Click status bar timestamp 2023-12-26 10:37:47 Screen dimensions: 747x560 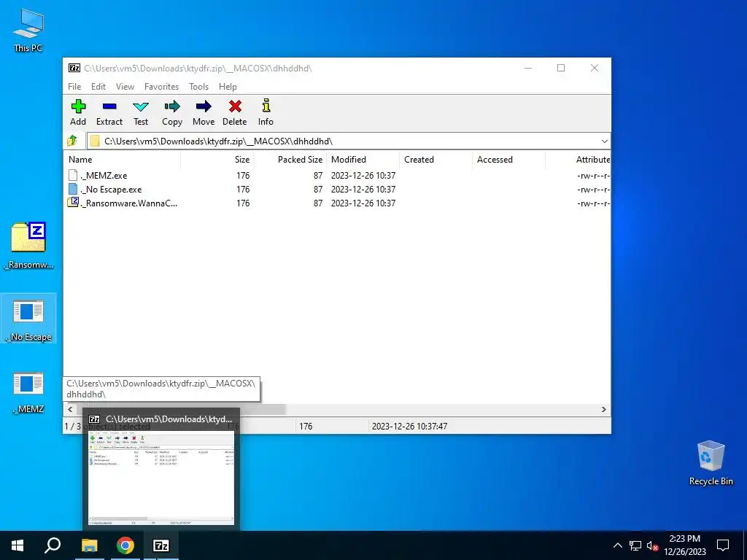[409, 426]
